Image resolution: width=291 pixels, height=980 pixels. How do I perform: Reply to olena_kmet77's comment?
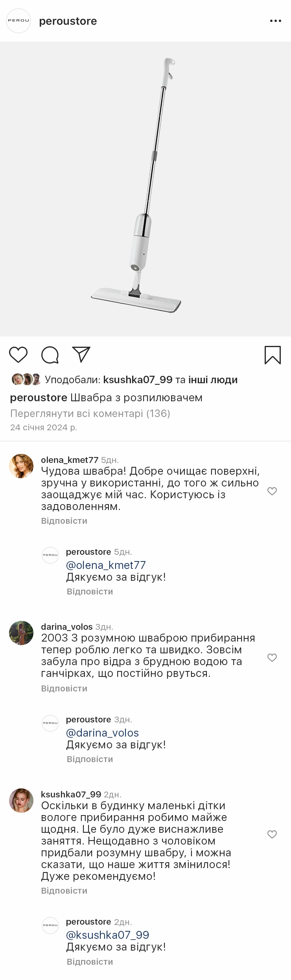coord(64,521)
